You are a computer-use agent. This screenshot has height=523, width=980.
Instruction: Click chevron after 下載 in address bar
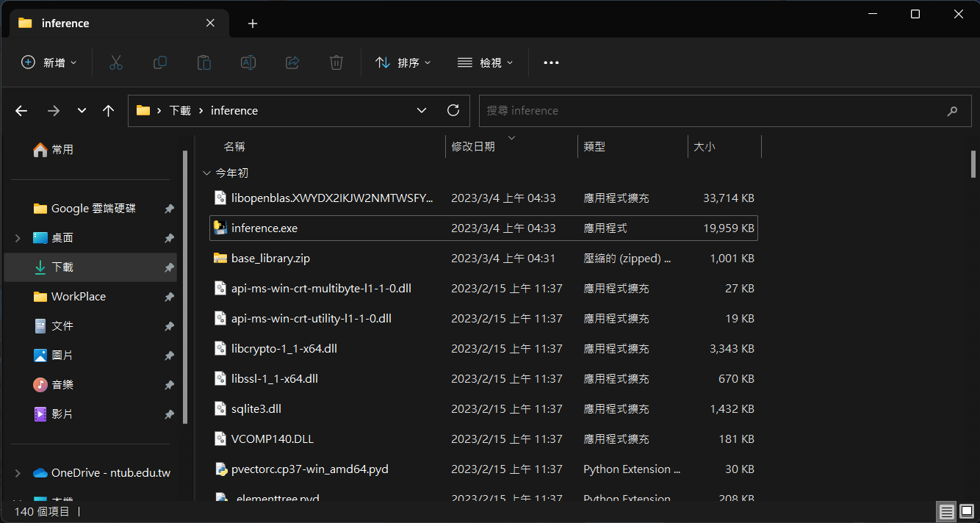click(x=201, y=111)
